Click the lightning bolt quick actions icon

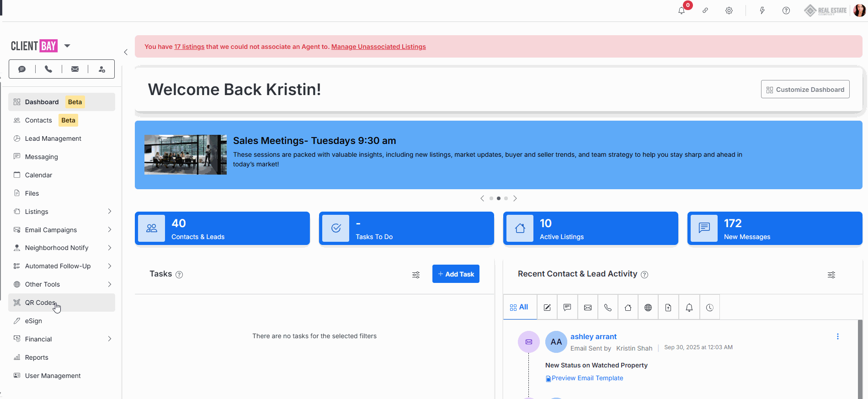[x=762, y=11]
